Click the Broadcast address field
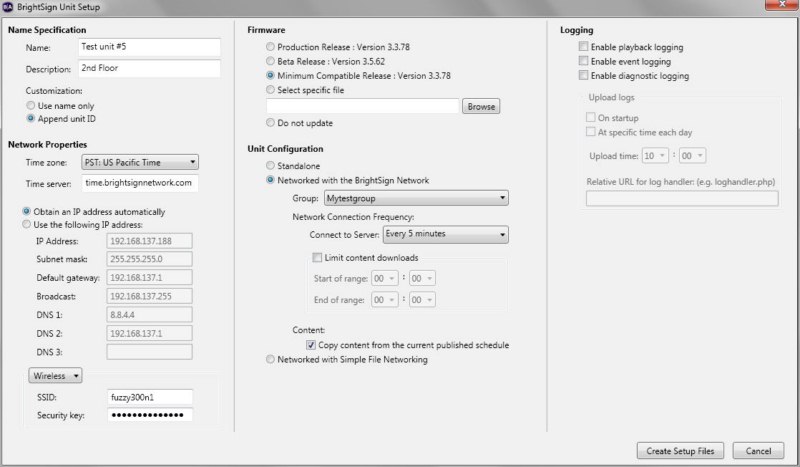This screenshot has height=467, width=800. (x=149, y=296)
